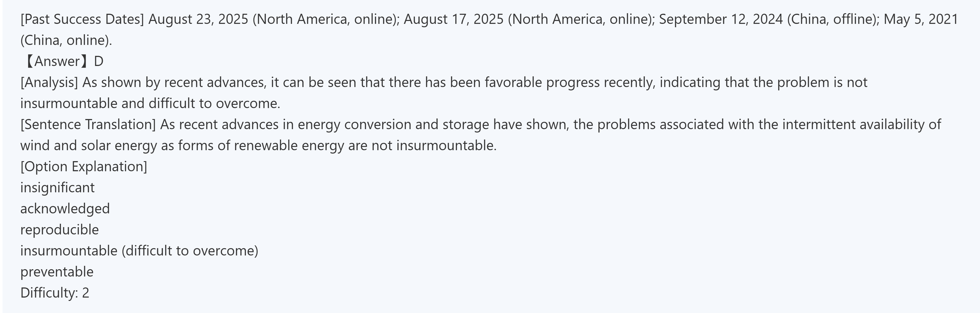Click the 'Difficulty: 2' line
Image resolution: width=980 pixels, height=313 pixels.
(x=55, y=293)
